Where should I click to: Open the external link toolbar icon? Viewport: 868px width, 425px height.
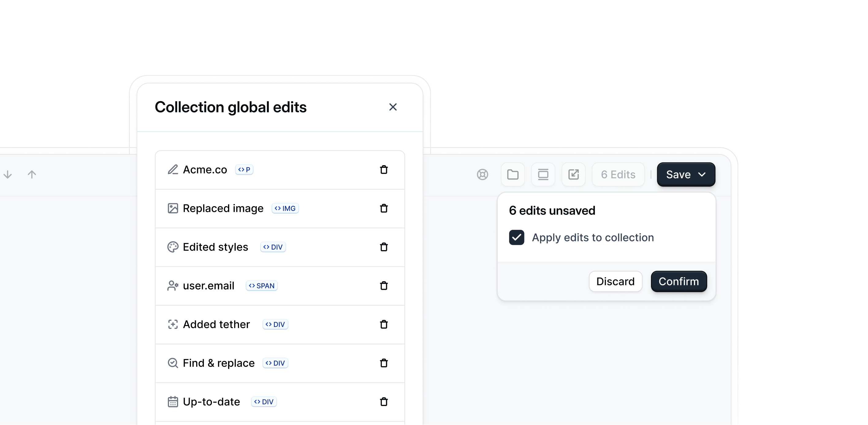point(573,174)
